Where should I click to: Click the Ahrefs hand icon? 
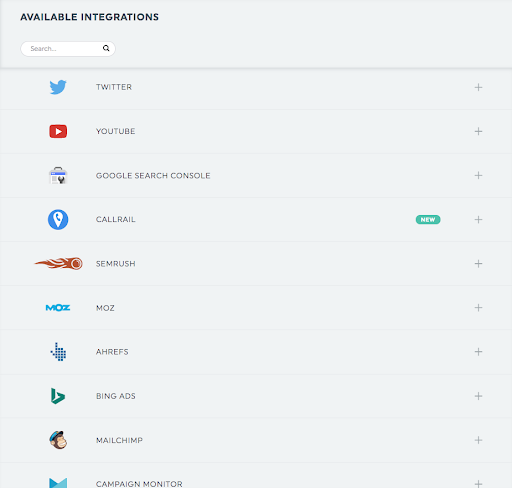58,352
